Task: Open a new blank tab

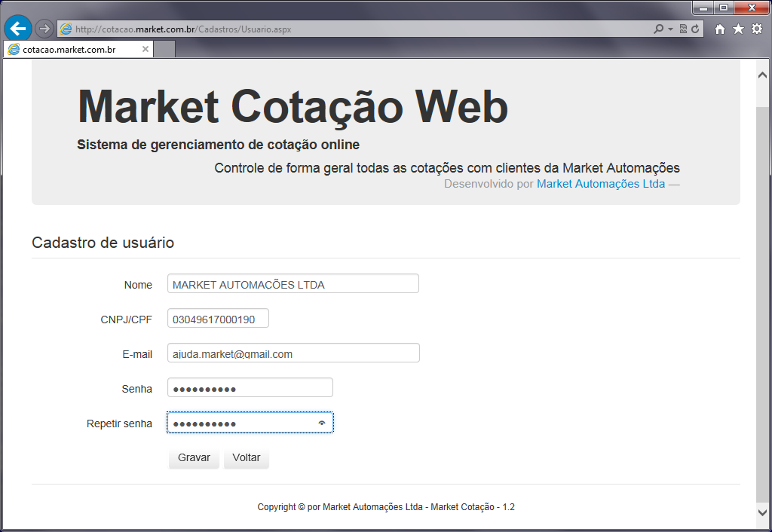Action: click(164, 49)
